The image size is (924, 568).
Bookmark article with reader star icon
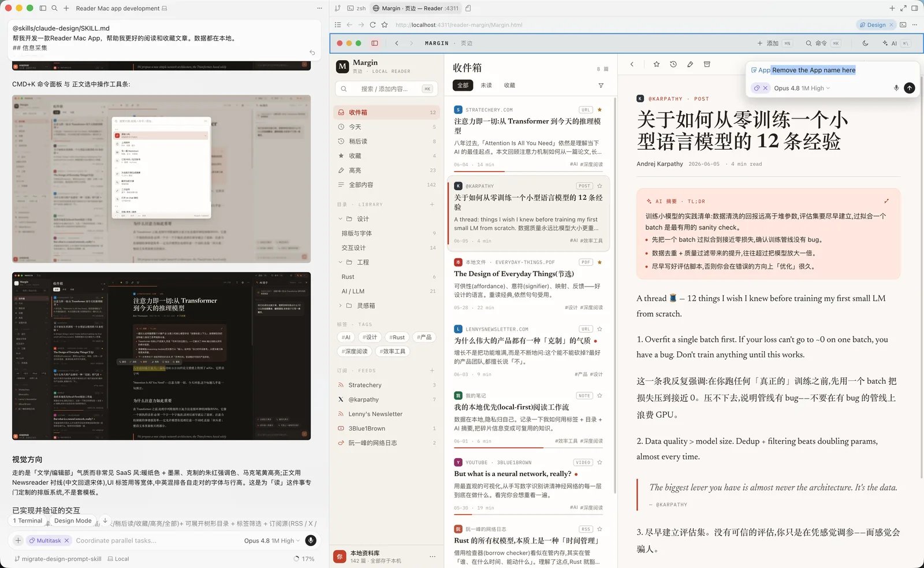point(657,64)
